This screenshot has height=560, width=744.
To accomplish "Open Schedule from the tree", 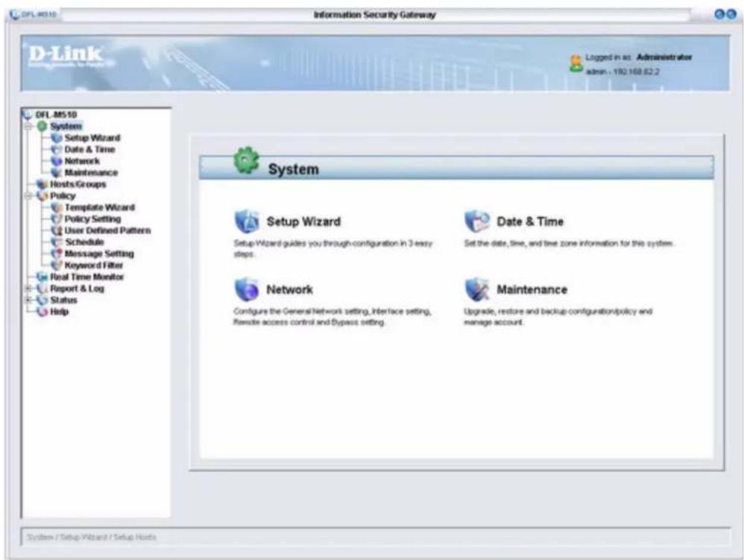I will pos(84,242).
